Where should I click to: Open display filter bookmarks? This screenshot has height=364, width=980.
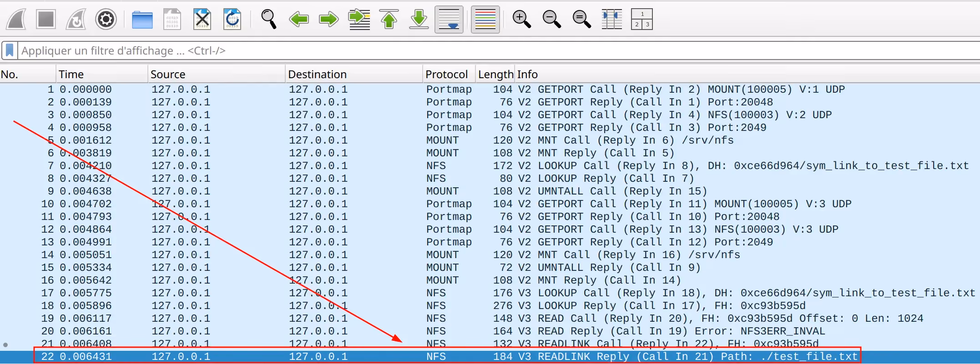(x=10, y=50)
